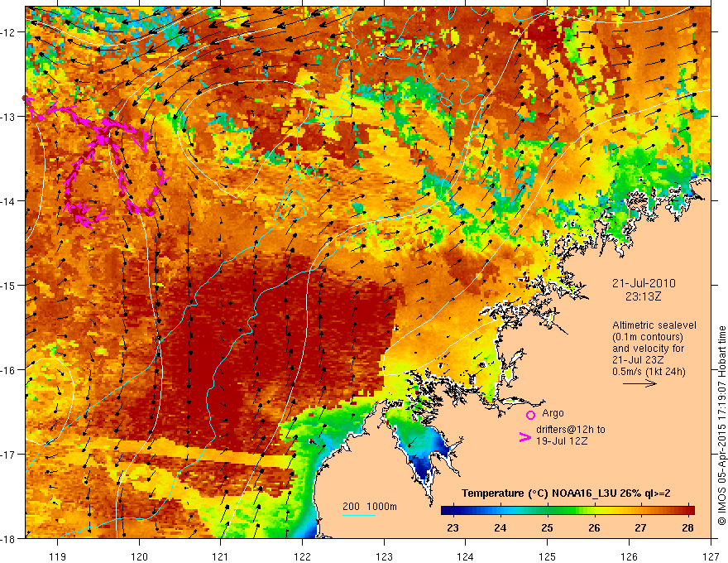This screenshot has width=728, height=563.
Task: Click colorbar tick label '24'
Action: tap(500, 527)
